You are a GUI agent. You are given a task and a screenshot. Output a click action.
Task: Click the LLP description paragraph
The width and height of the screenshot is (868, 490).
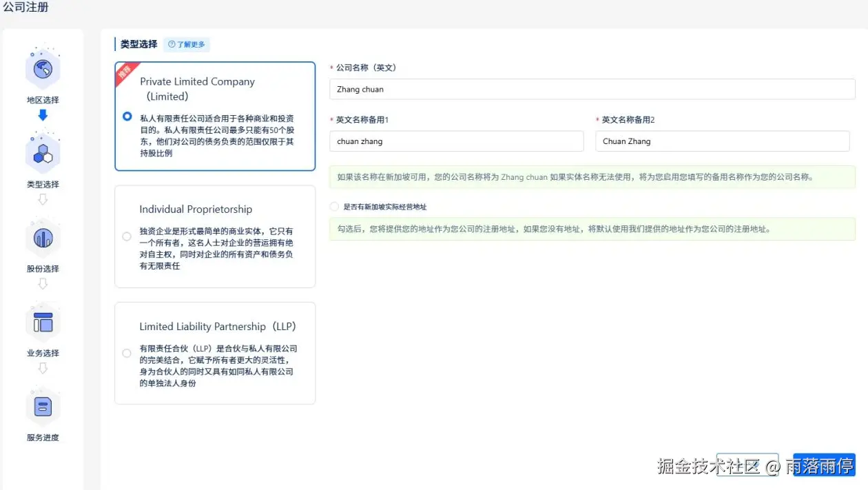pos(218,366)
